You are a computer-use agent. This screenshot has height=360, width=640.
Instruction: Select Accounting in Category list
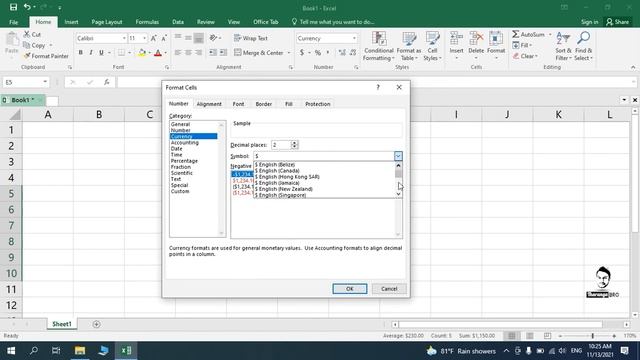184,142
